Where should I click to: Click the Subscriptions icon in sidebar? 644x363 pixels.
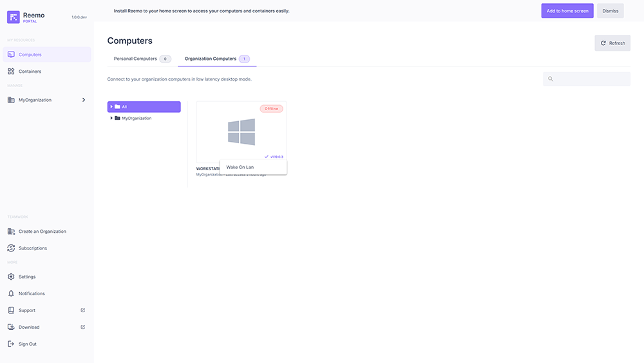tap(11, 248)
